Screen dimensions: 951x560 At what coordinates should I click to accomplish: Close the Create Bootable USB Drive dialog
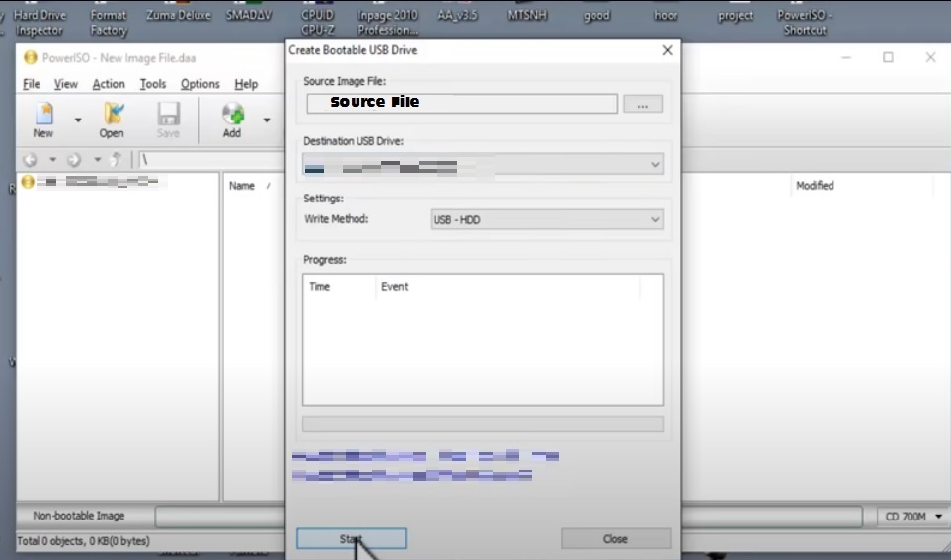point(668,50)
